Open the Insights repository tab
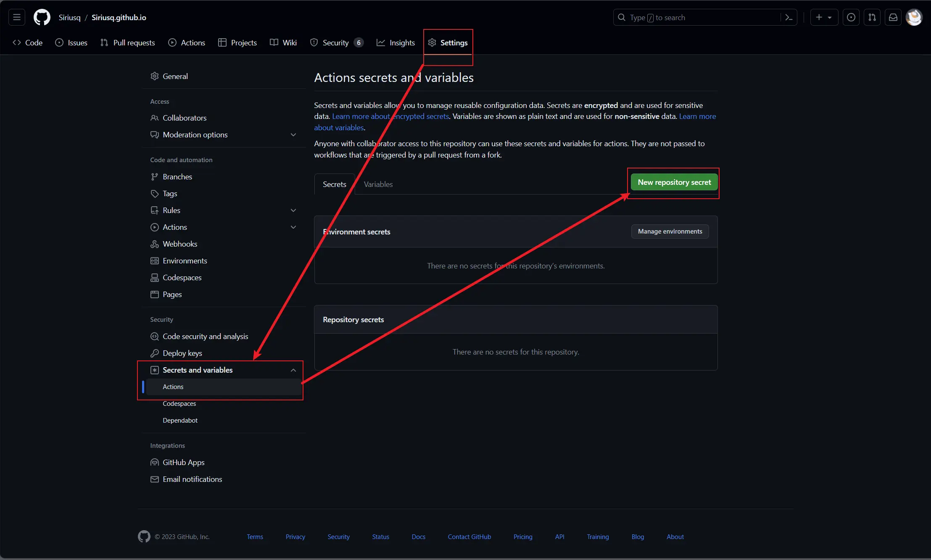The image size is (931, 560). point(396,42)
